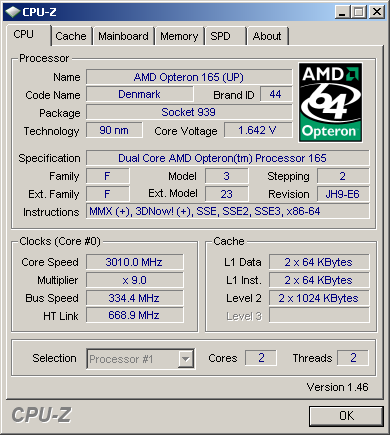Click the OK button
The width and height of the screenshot is (390, 435).
point(346,416)
